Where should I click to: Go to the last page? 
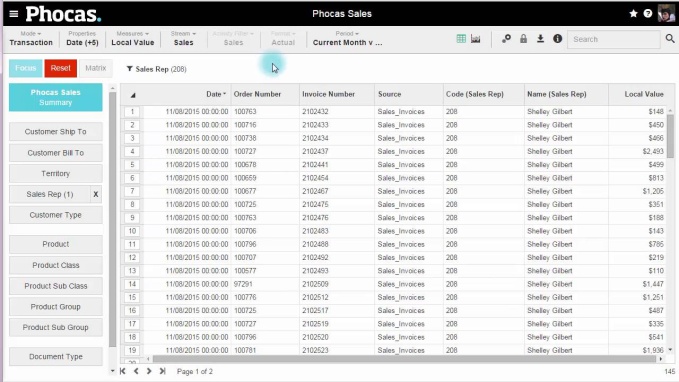pos(162,371)
